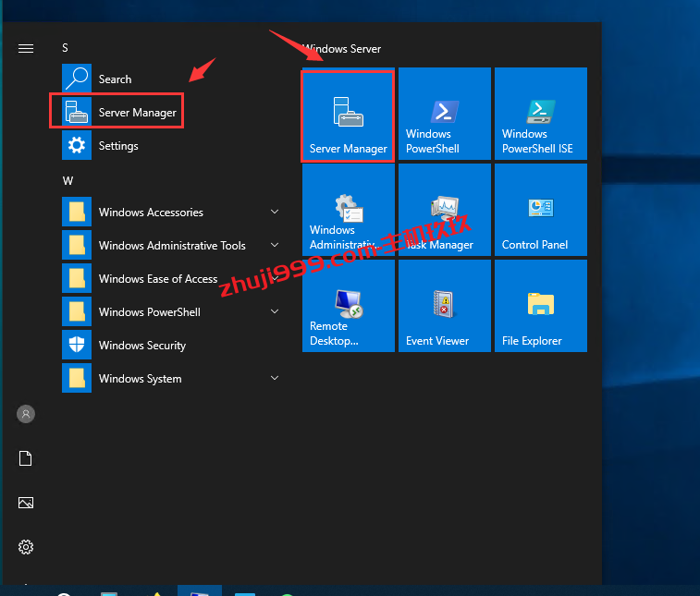Open the File Explorer tile
This screenshot has width=700, height=596.
click(x=541, y=306)
